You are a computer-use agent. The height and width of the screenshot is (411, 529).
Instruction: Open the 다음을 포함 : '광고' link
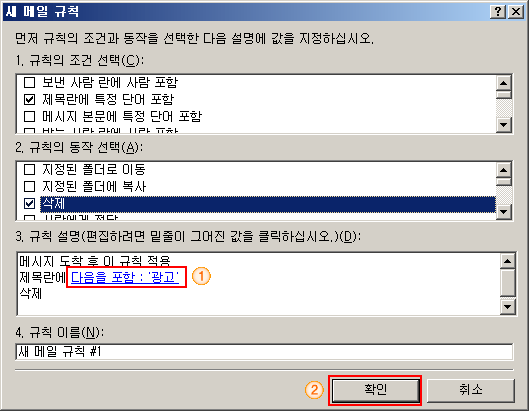(125, 277)
